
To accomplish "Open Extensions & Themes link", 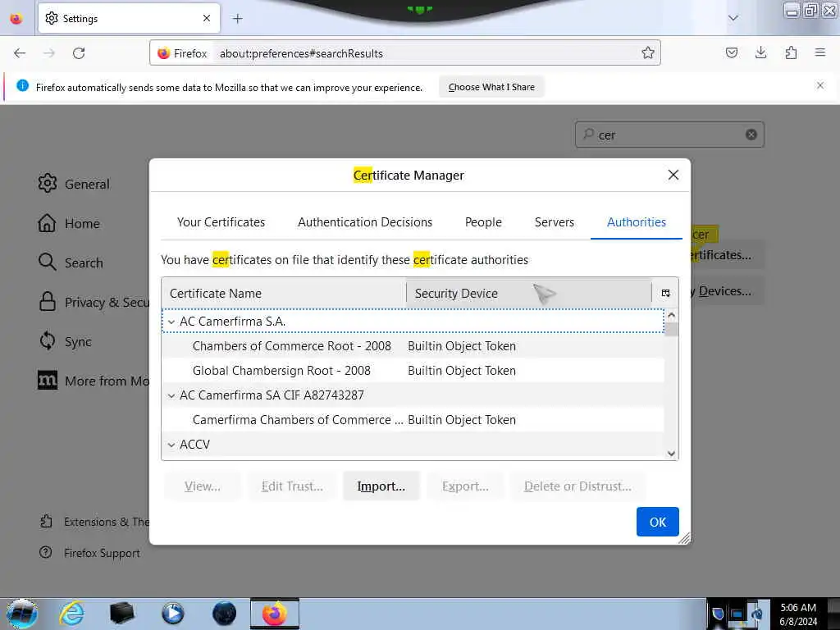I will (94, 521).
